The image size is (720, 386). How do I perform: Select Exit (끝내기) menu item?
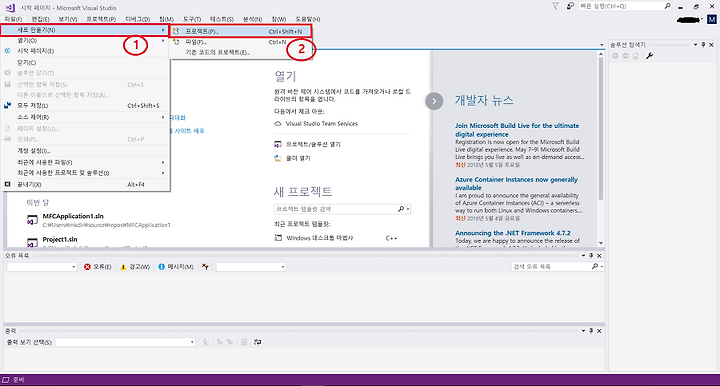[x=85, y=185]
